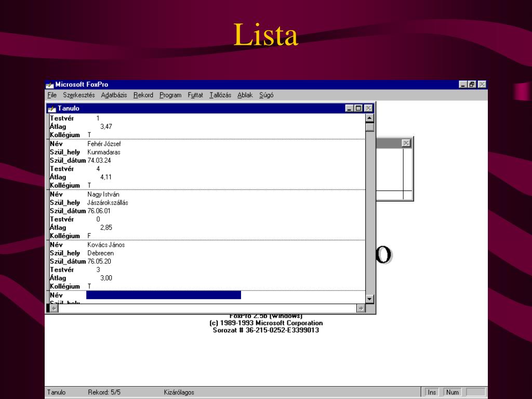
Task: Click the vertical scrollbar down arrow
Action: [x=370, y=299]
